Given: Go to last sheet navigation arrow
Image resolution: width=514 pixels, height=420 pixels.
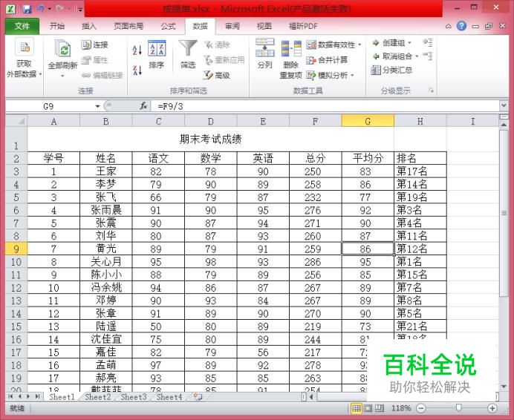Looking at the screenshot, I should pos(37,397).
